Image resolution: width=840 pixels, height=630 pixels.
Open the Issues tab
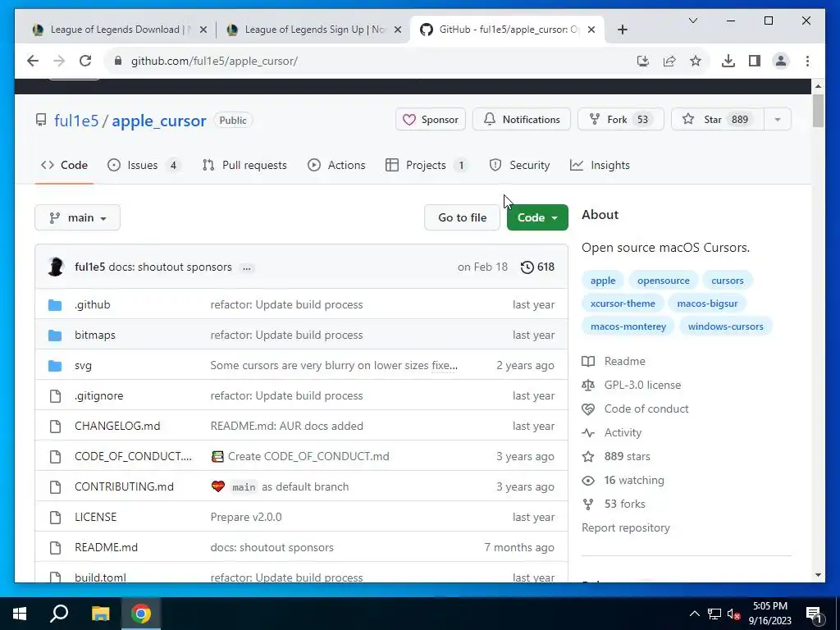[144, 165]
